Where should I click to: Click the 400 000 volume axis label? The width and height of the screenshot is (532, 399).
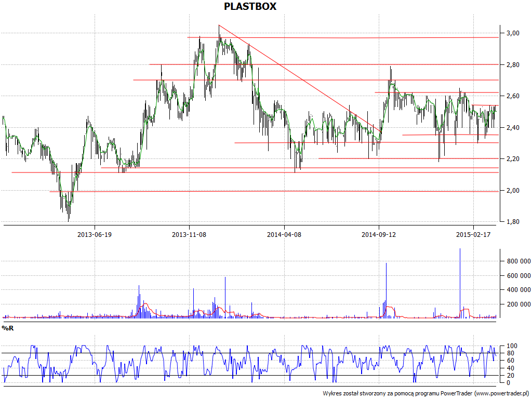tap(518, 290)
